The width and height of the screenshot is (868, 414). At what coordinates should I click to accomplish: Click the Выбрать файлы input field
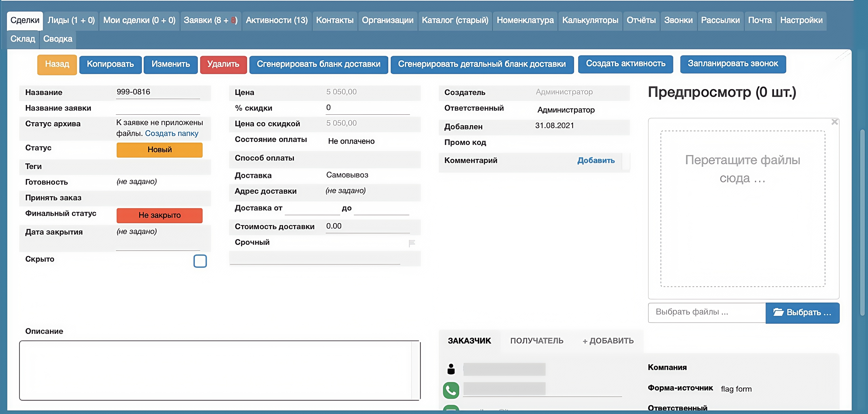click(x=707, y=313)
